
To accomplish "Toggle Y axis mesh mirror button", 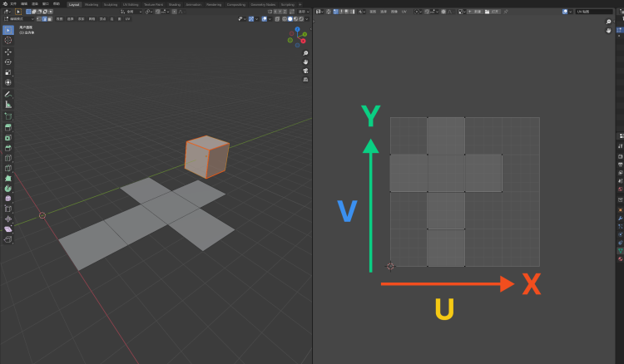I will click(x=280, y=12).
